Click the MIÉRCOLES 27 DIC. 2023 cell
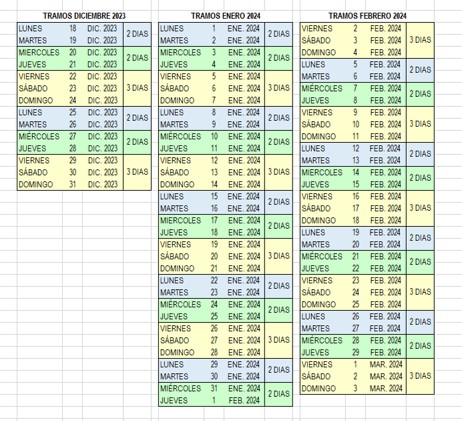The height and width of the screenshot is (421, 462). click(x=70, y=136)
